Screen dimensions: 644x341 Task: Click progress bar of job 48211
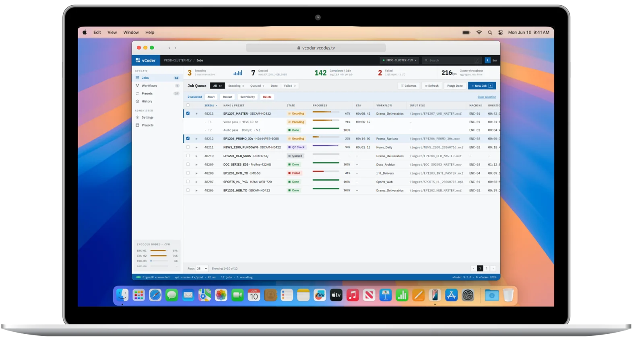click(x=326, y=146)
